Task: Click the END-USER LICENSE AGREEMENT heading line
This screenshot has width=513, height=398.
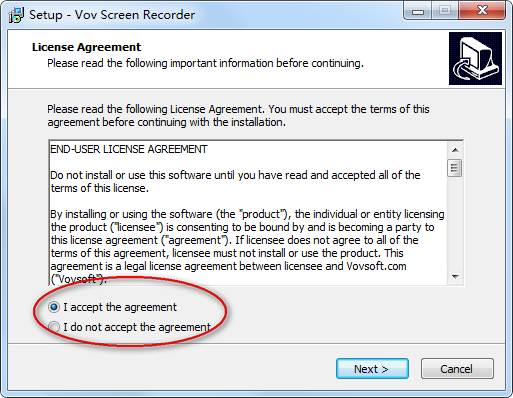Action: point(129,149)
